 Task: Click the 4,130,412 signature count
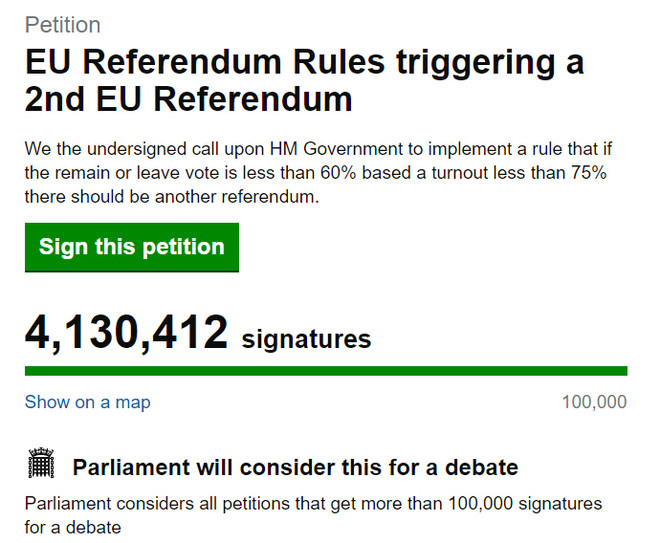pos(126,333)
